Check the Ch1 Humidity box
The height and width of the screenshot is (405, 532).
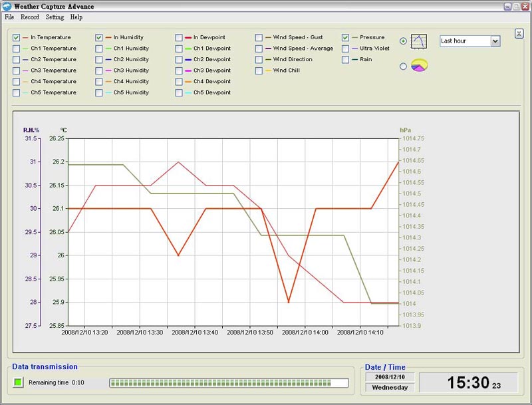coord(98,49)
